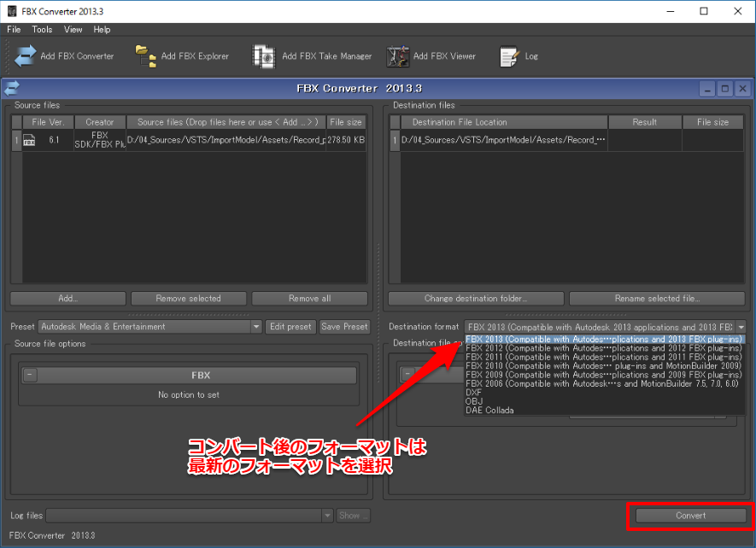Open the Tools menu
756x548 pixels.
point(42,29)
